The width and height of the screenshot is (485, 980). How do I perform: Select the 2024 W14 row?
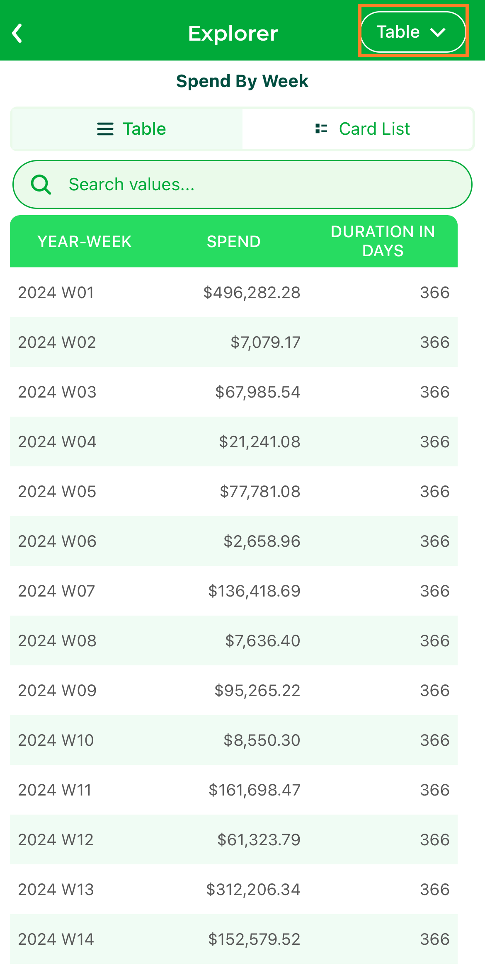[234, 939]
